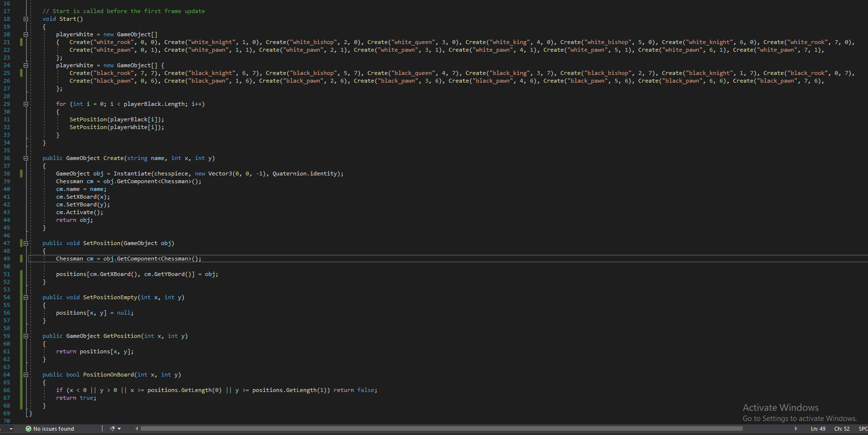
Task: Click the SPC indentation indicator
Action: coord(863,429)
